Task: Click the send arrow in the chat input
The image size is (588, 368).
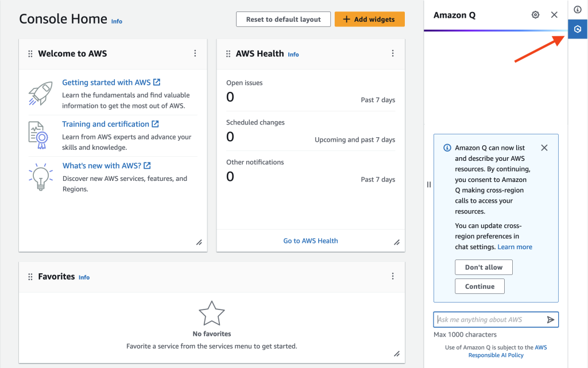Action: [551, 319]
